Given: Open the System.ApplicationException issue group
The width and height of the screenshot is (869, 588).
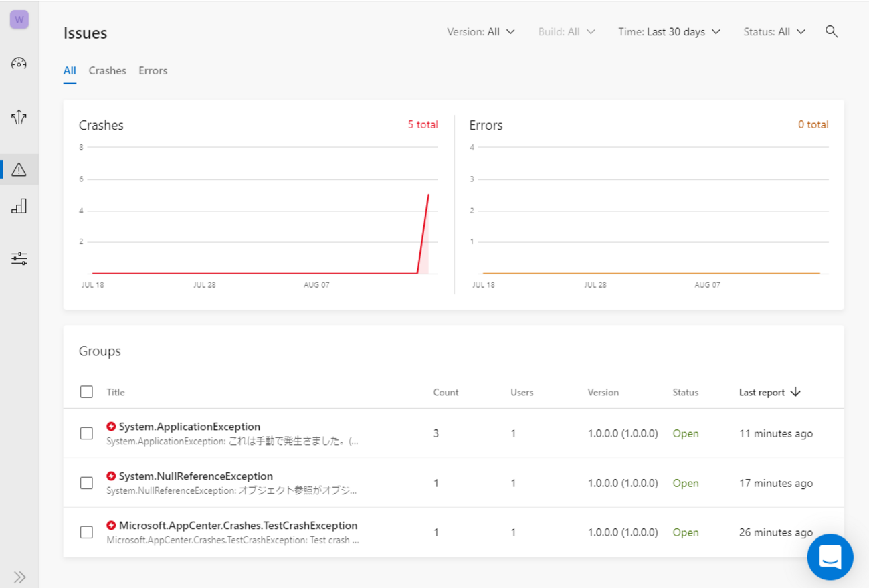Looking at the screenshot, I should 189,427.
